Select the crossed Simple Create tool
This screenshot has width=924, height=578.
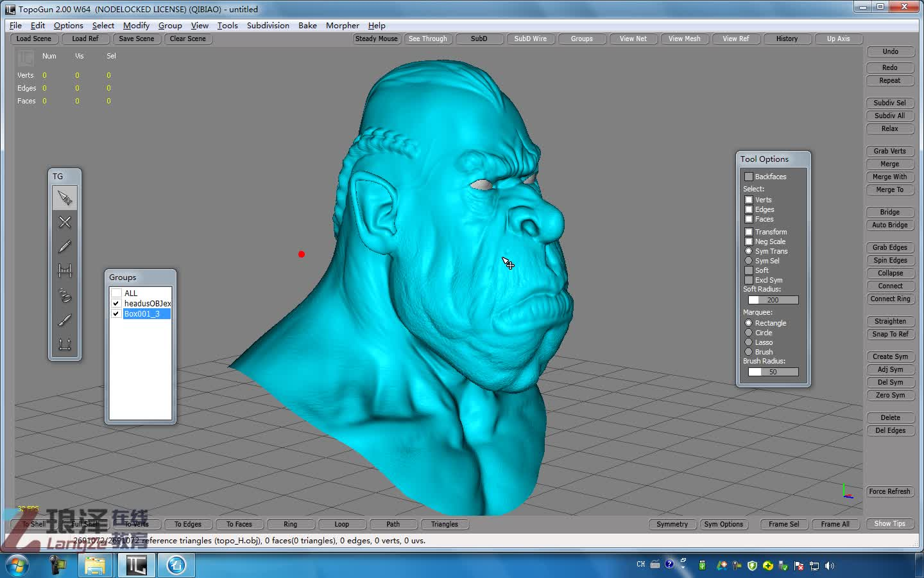(65, 222)
